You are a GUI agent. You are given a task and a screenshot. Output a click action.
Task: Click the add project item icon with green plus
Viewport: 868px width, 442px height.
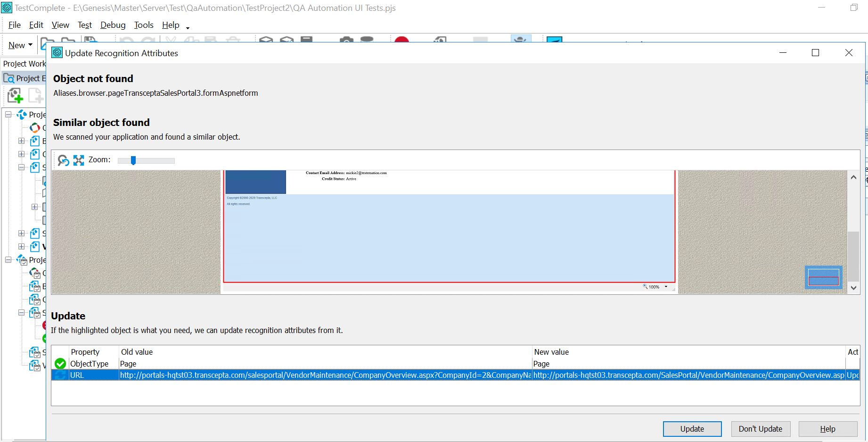[15, 96]
